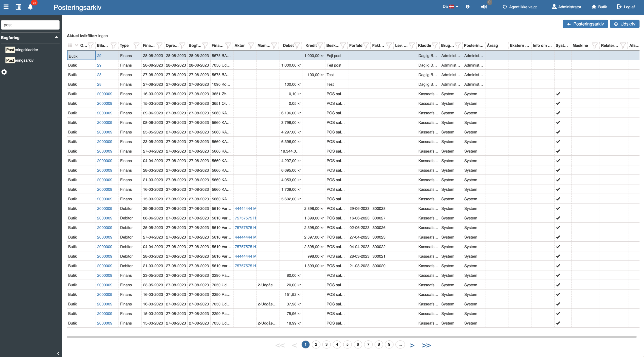Filter the Fakt... column
This screenshot has width=644, height=357.
389,46
